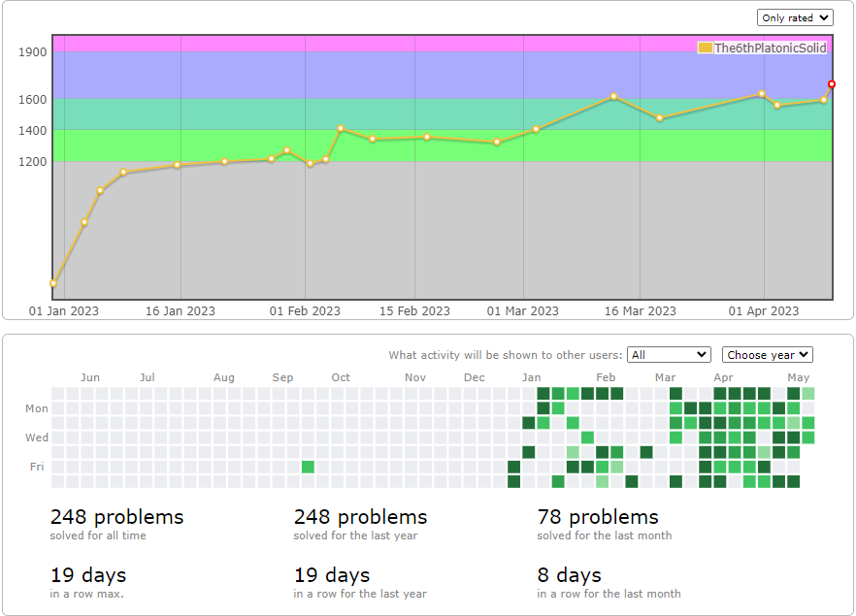Image resolution: width=856 pixels, height=616 pixels.
Task: Click the '19 days in a row max' stat
Action: point(88,583)
